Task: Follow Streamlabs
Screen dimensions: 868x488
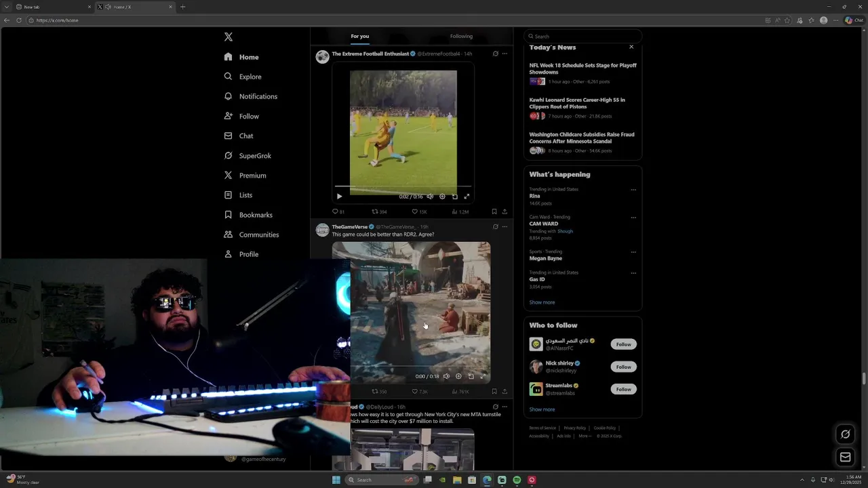Action: coord(623,389)
